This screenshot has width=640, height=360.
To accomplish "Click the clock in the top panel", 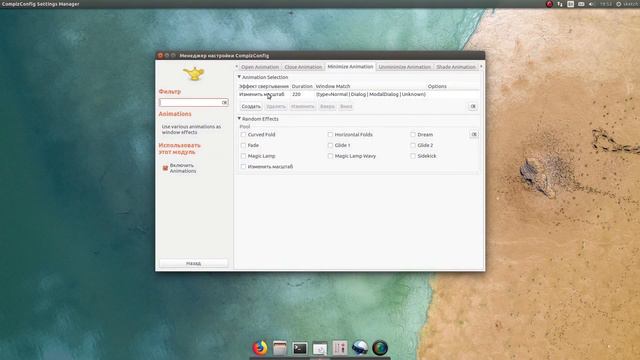I will 606,4.
